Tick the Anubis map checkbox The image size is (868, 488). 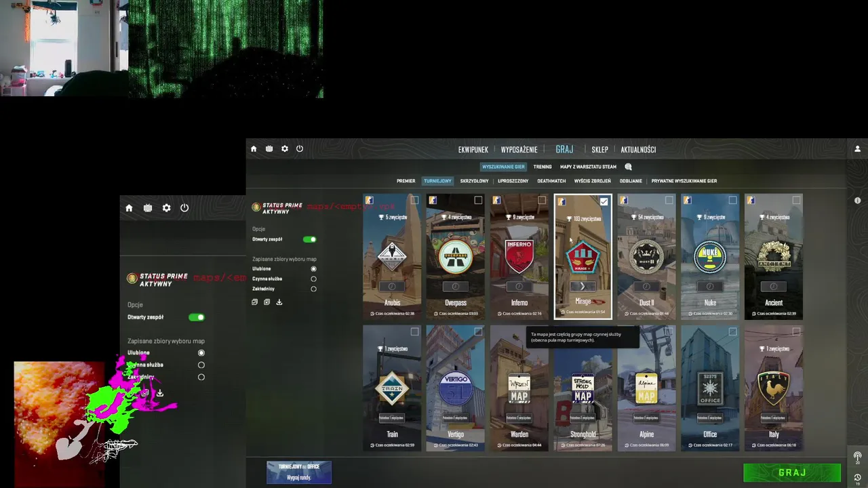(x=414, y=200)
